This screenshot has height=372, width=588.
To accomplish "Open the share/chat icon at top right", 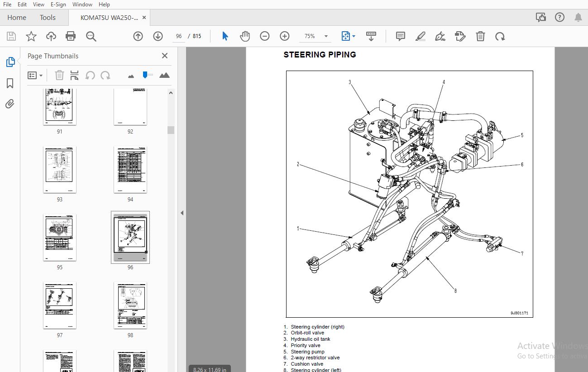I will pos(541,18).
